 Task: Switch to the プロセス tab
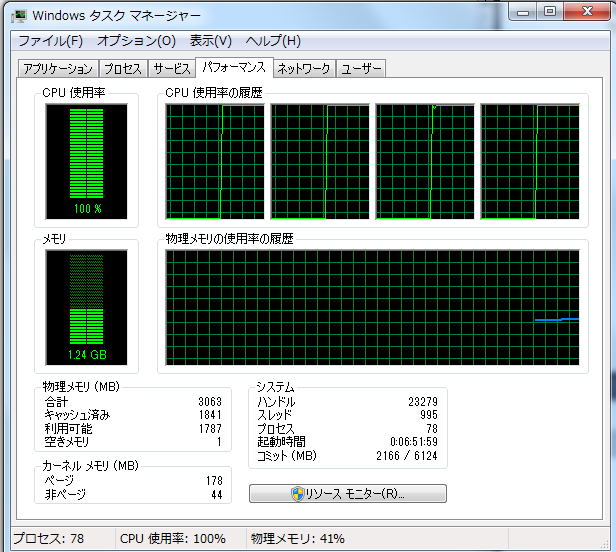point(123,69)
